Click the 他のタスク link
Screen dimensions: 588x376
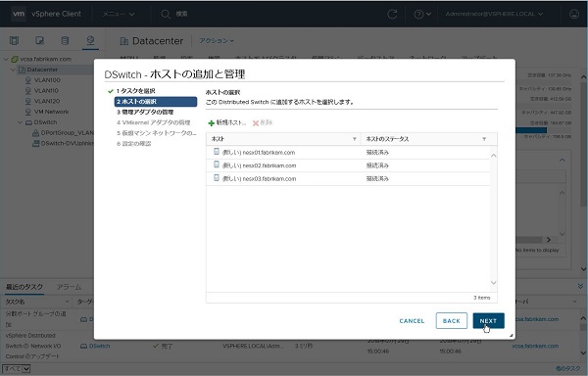[567, 369]
